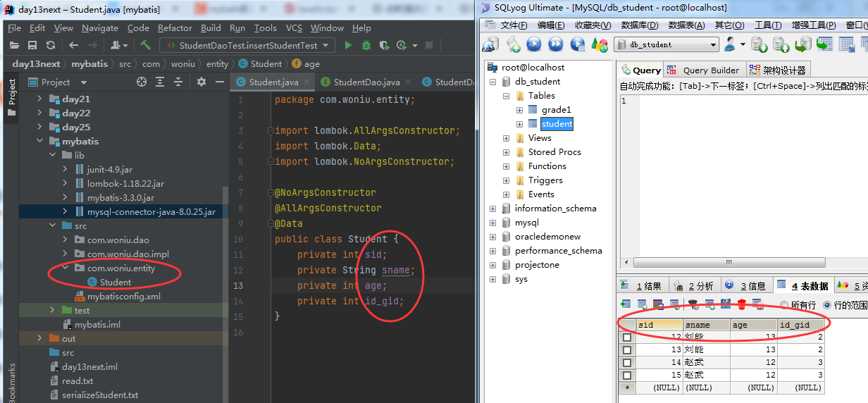
Task: Delete selected rows with the red trash icon
Action: tap(741, 304)
